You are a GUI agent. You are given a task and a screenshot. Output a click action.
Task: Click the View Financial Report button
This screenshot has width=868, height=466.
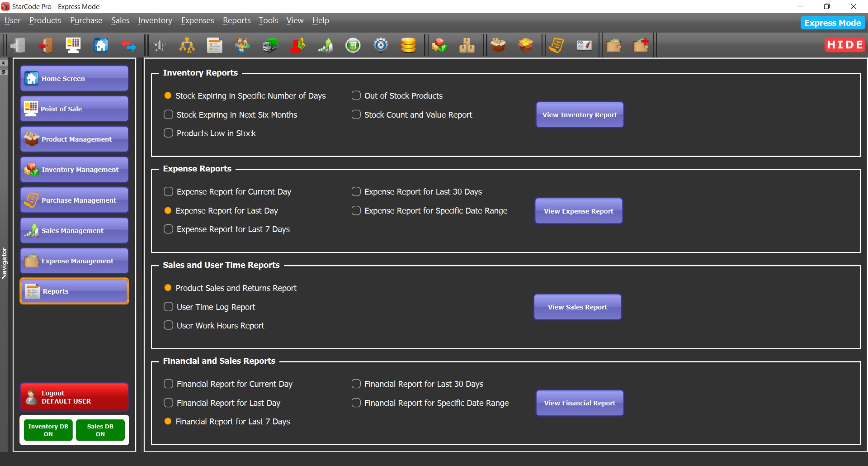[x=579, y=403]
